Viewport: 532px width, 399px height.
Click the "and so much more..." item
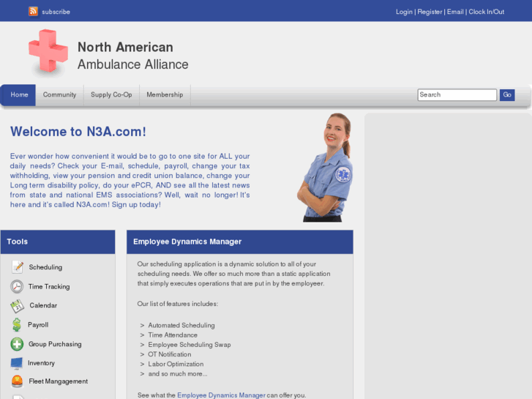point(178,373)
